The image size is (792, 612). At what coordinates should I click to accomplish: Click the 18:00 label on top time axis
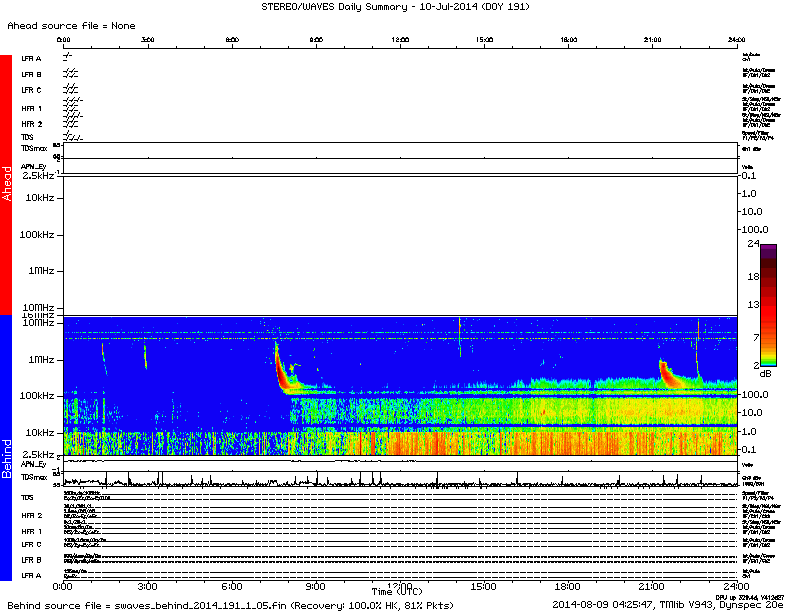[569, 40]
